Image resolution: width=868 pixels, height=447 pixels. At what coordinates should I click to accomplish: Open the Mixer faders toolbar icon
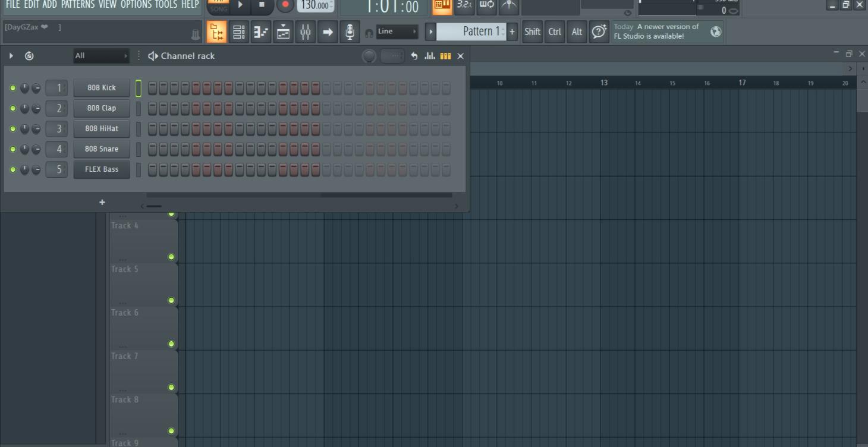(x=305, y=32)
